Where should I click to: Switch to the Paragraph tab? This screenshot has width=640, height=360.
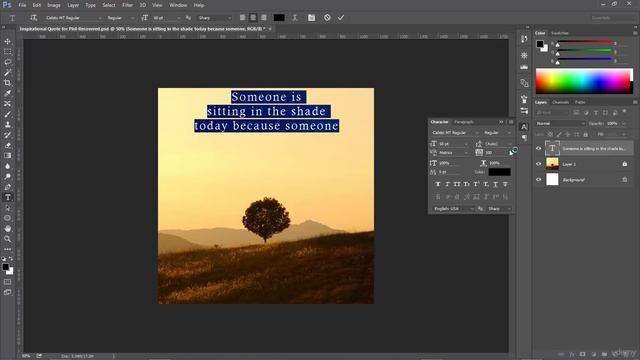(464, 122)
